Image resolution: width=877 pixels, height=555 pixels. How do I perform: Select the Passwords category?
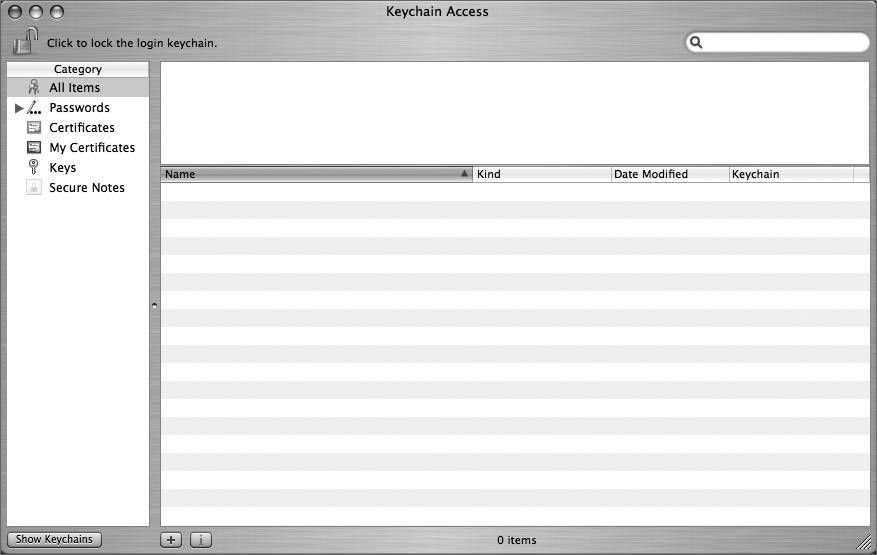pos(78,107)
